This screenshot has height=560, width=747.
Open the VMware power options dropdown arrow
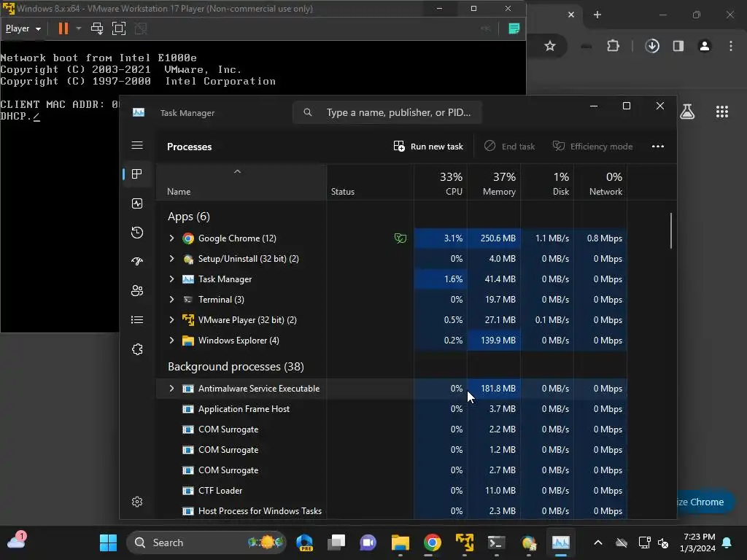pyautogui.click(x=79, y=28)
